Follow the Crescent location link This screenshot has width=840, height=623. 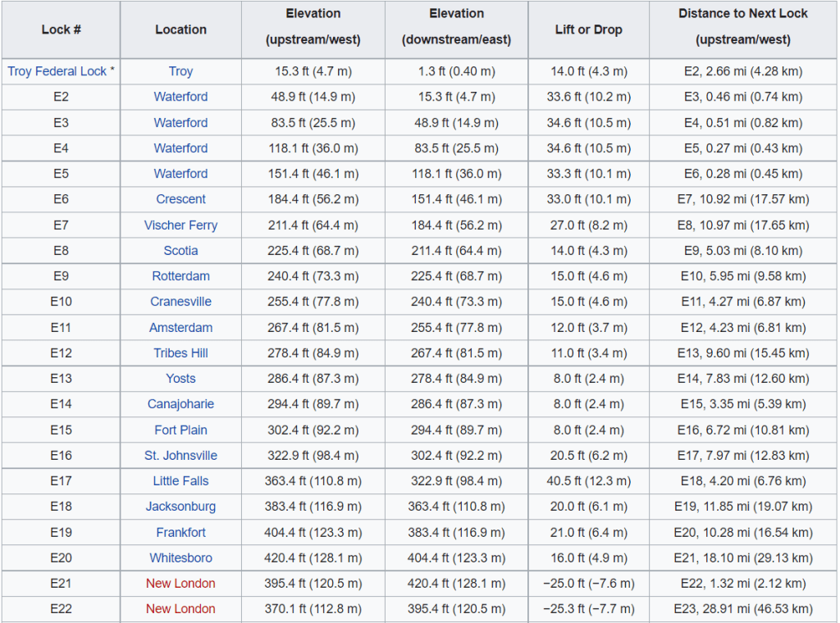[x=180, y=199]
